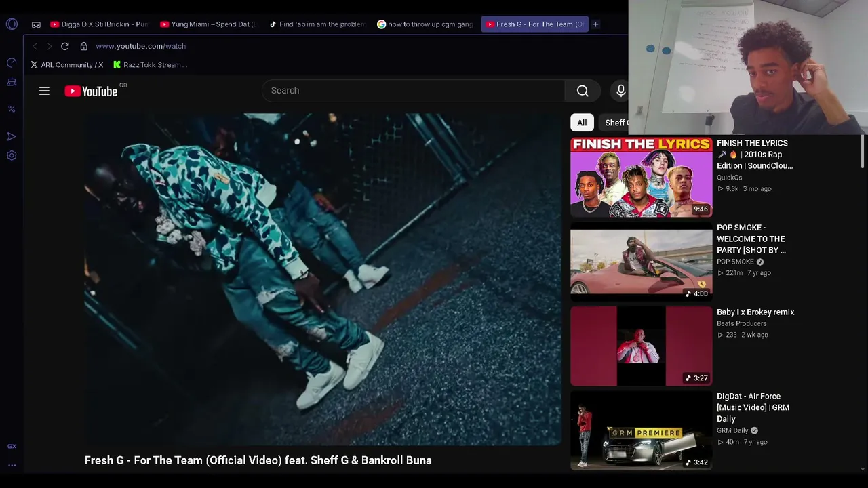Image resolution: width=868 pixels, height=488 pixels.
Task: Open the DigDat Air Force video thumbnail
Action: pos(642,430)
